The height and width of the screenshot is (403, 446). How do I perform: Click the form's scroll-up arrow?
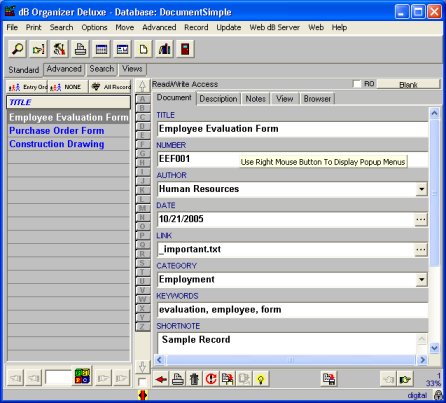click(434, 114)
